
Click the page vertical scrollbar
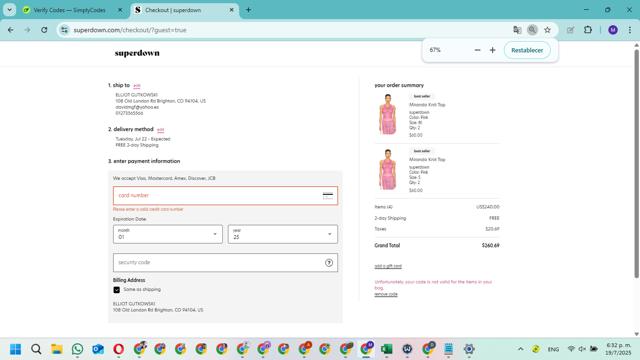[636, 163]
